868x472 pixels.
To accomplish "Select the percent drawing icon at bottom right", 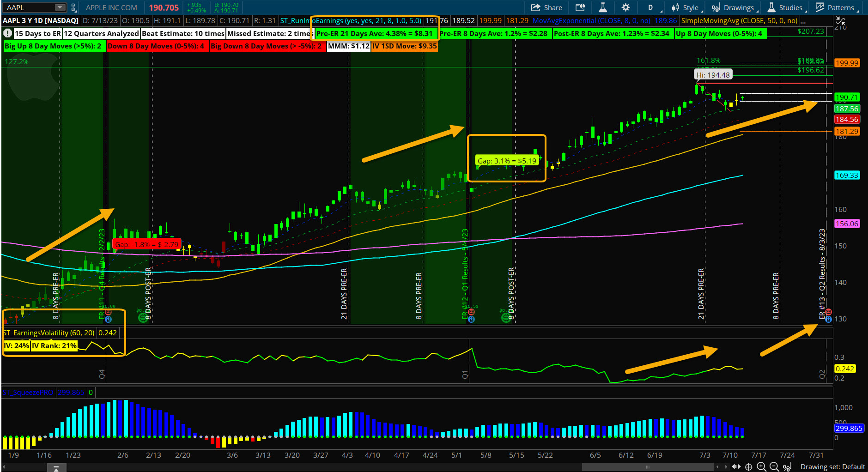I will coord(787,466).
